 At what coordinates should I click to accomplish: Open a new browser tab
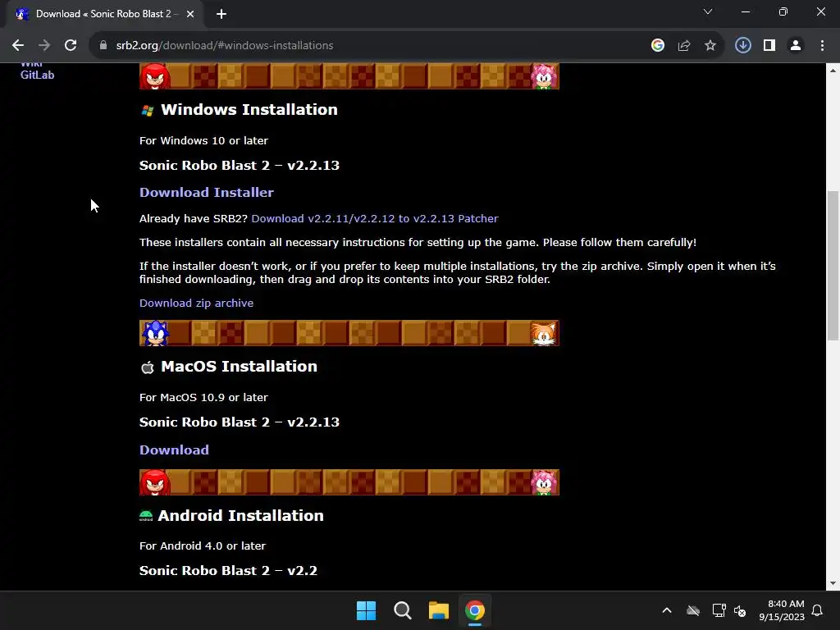tap(221, 14)
